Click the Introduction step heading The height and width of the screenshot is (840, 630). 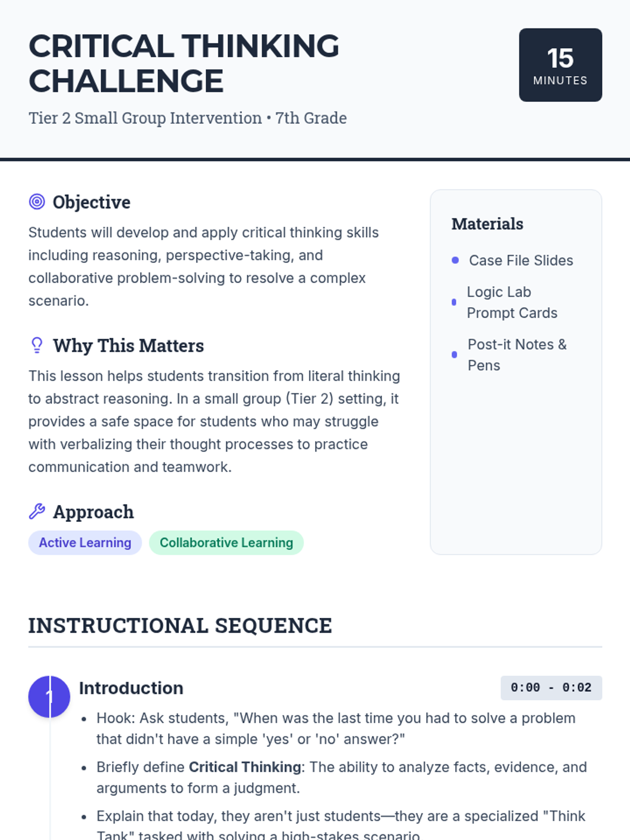131,688
